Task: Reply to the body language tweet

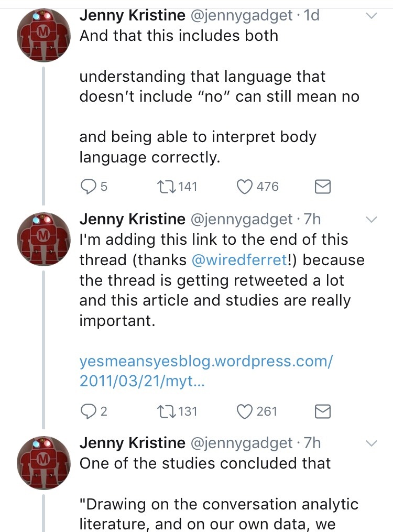Action: [x=89, y=187]
